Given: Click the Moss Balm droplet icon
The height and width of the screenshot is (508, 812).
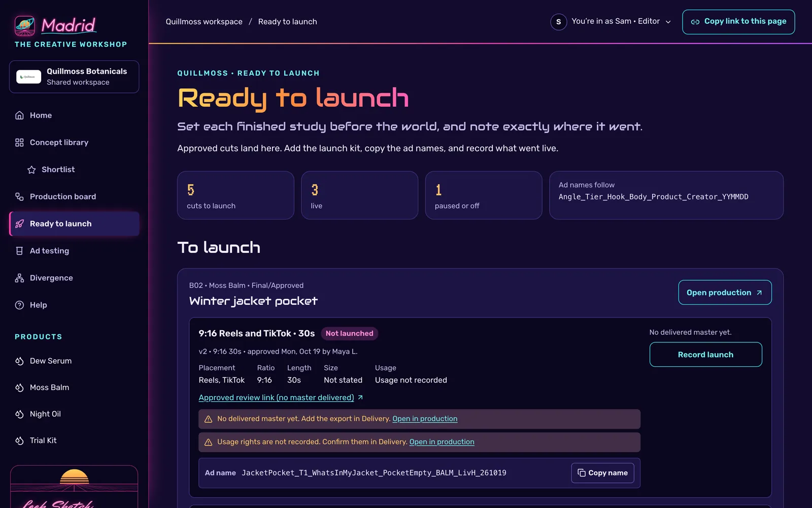Looking at the screenshot, I should tap(19, 388).
